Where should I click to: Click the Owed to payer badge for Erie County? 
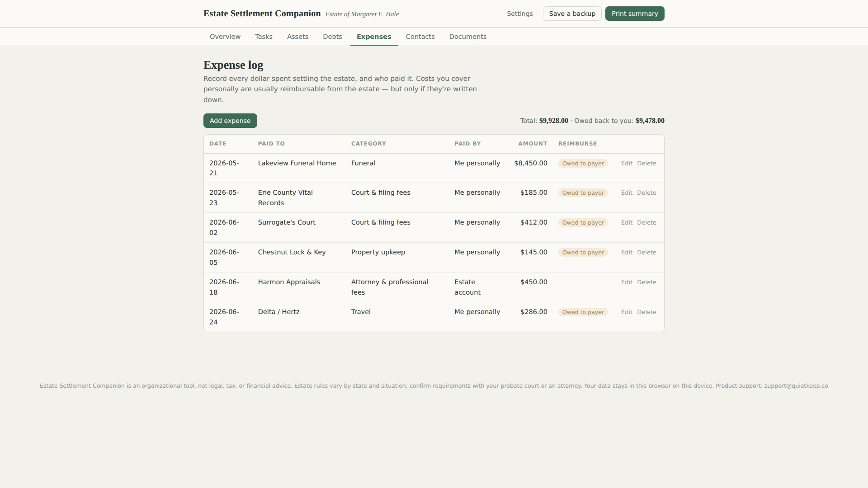point(583,193)
